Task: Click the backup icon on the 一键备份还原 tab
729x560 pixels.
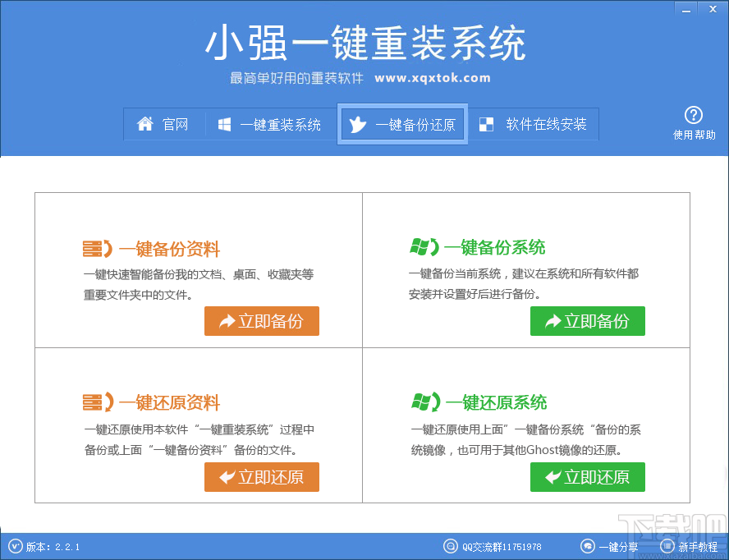Action: pyautogui.click(x=360, y=124)
